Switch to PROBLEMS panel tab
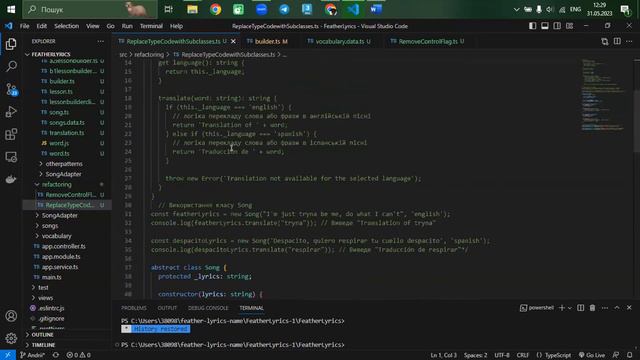640x360 pixels. point(133,308)
